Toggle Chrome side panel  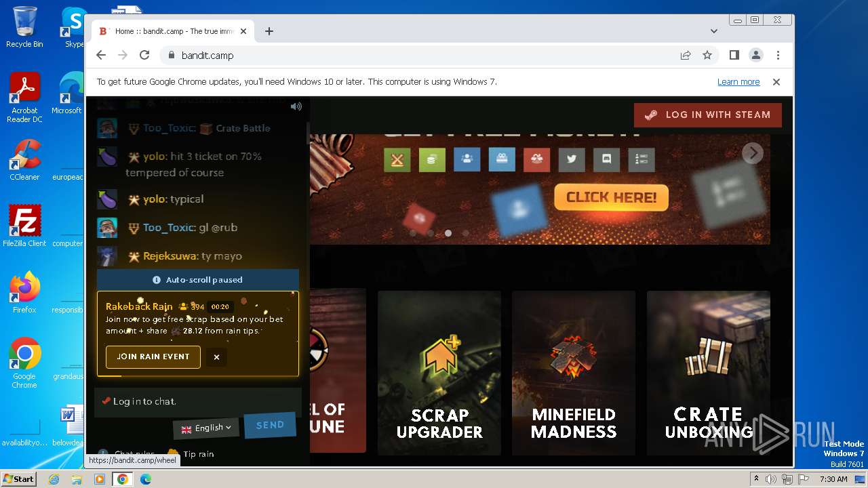click(x=734, y=56)
